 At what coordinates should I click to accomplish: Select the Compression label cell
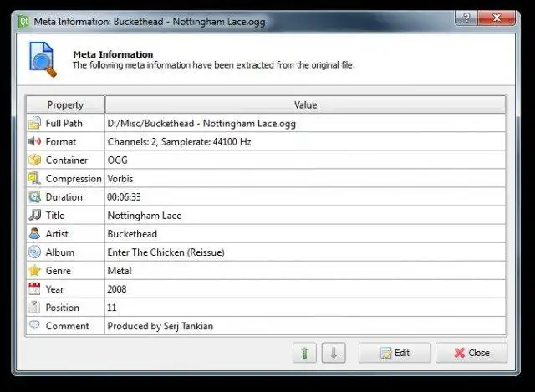point(65,178)
